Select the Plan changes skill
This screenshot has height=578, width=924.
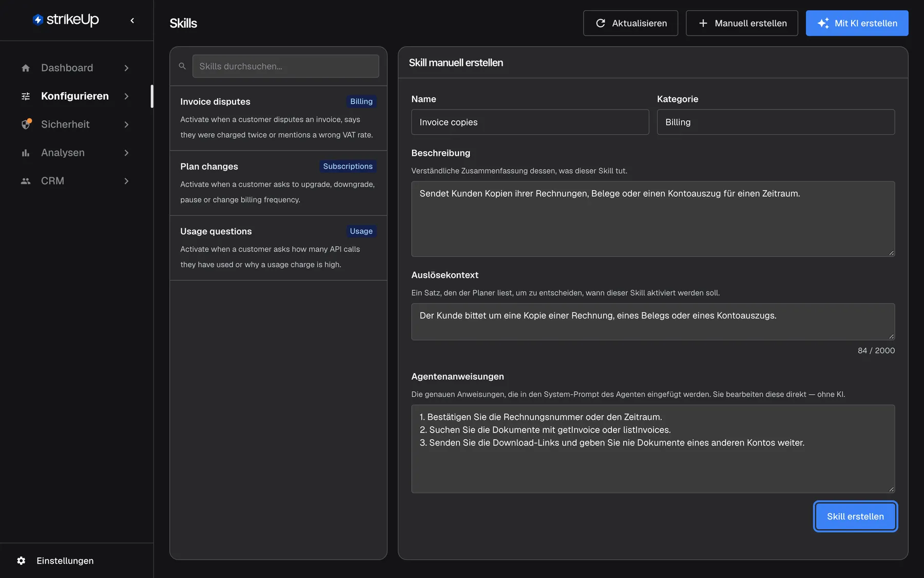pos(278,183)
